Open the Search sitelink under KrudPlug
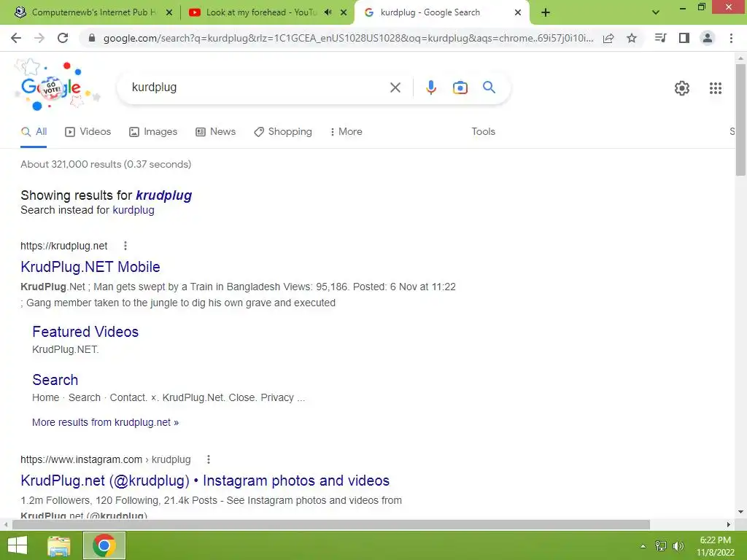This screenshot has width=747, height=560. 55,380
